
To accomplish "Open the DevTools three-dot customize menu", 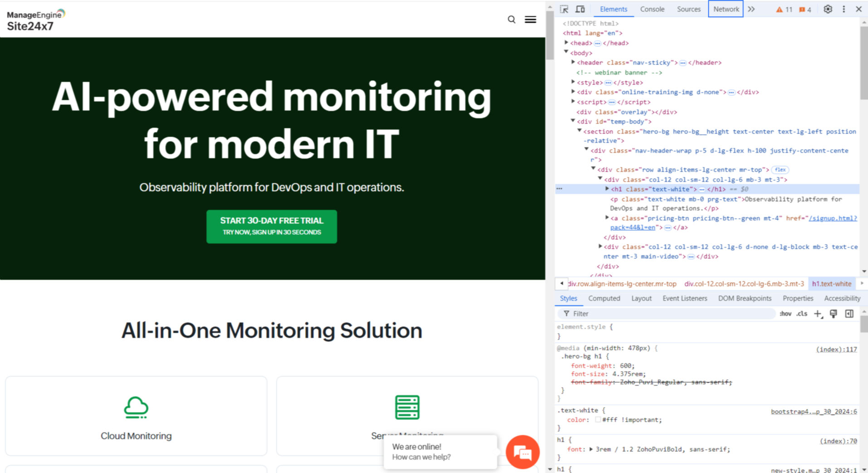I will 844,9.
